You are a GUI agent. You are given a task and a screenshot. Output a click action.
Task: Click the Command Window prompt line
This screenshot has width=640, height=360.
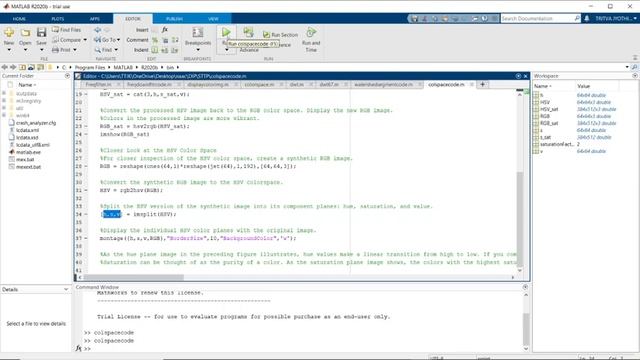click(x=302, y=349)
